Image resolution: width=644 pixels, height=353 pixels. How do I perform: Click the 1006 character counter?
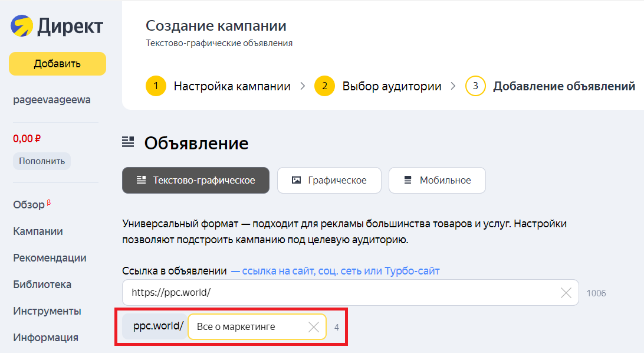coord(596,293)
